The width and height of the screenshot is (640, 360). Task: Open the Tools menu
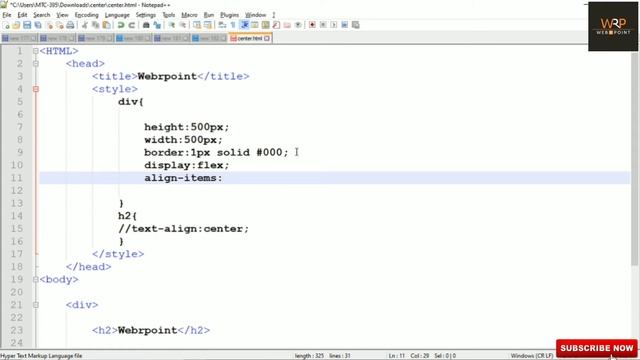point(169,15)
